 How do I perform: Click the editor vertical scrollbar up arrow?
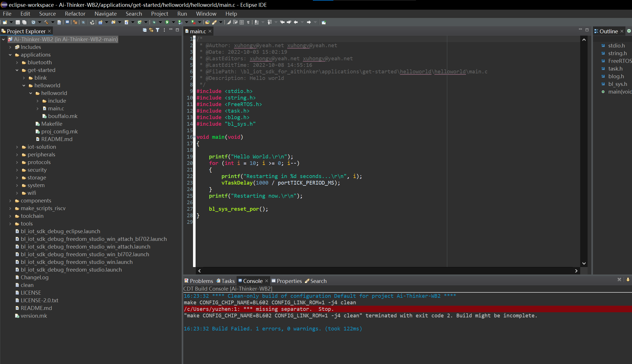click(x=584, y=40)
